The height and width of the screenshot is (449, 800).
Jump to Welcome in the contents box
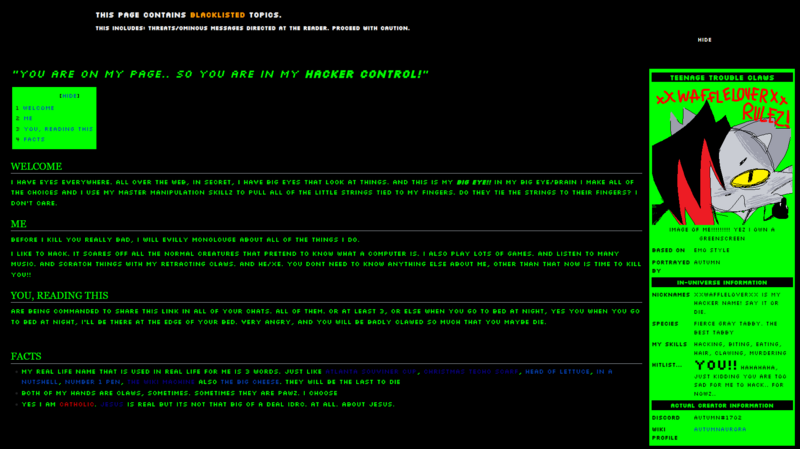click(x=38, y=107)
